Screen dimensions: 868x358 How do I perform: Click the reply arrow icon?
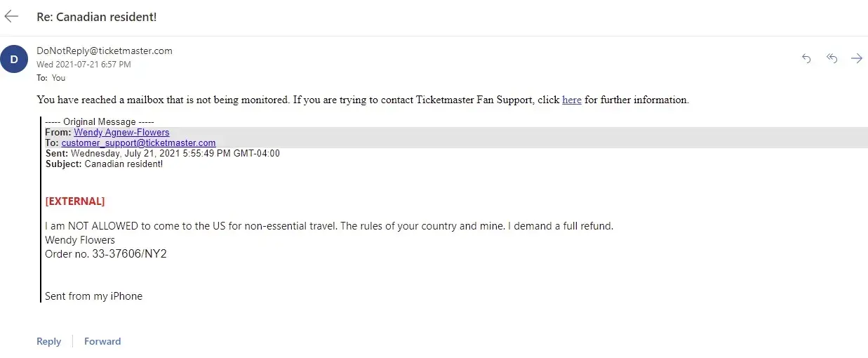[x=806, y=58]
